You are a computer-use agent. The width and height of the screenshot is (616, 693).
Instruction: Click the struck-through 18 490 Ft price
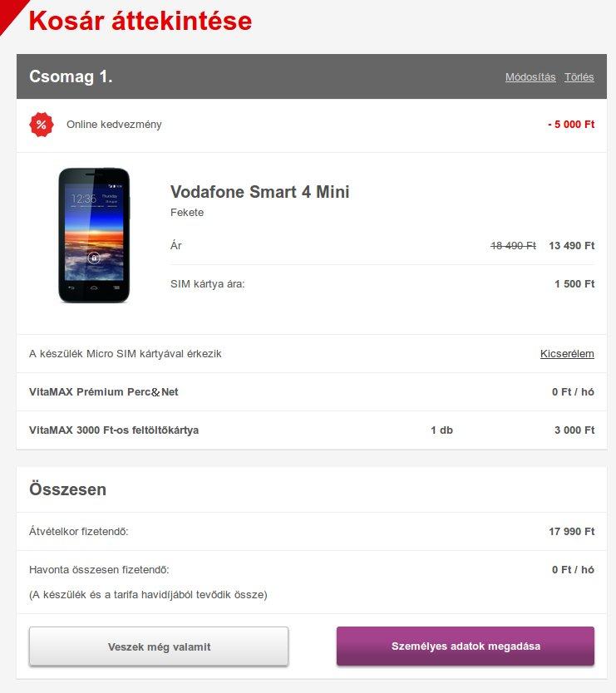tap(513, 245)
